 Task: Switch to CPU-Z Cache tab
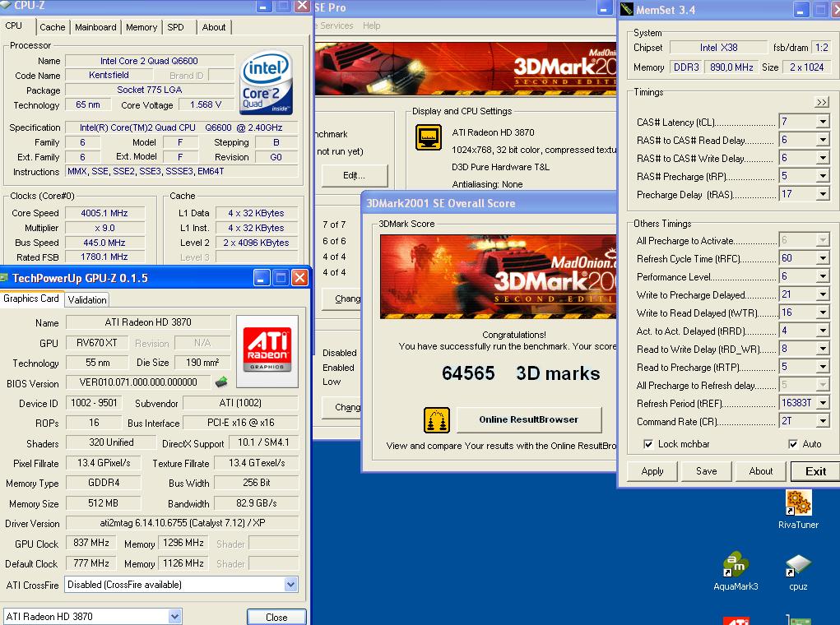pyautogui.click(x=52, y=27)
